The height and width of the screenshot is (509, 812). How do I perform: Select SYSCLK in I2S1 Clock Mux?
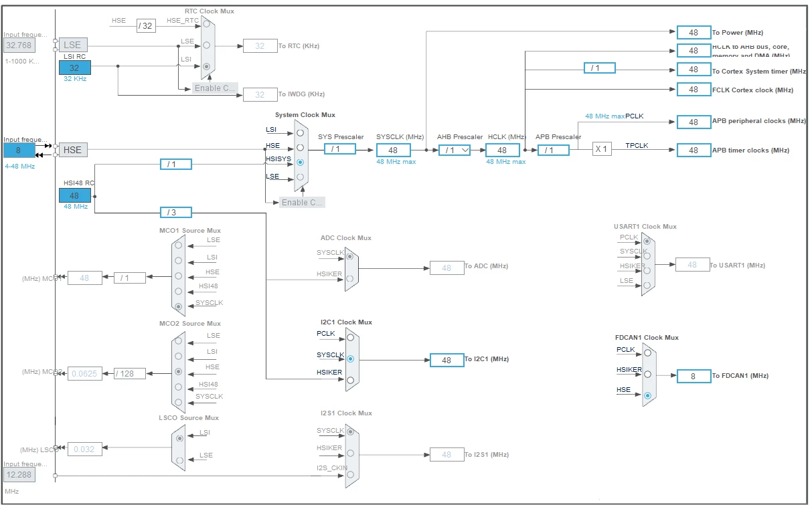pos(349,433)
